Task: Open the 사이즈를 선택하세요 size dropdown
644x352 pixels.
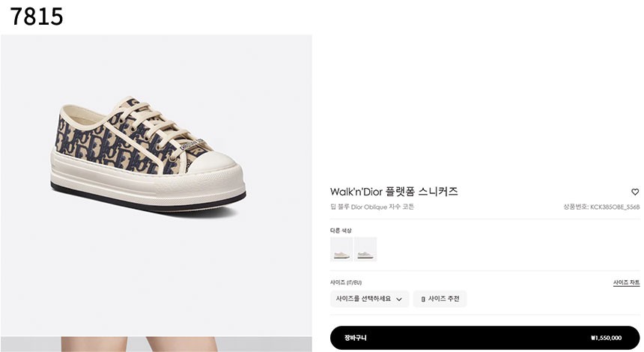Action: (369, 299)
